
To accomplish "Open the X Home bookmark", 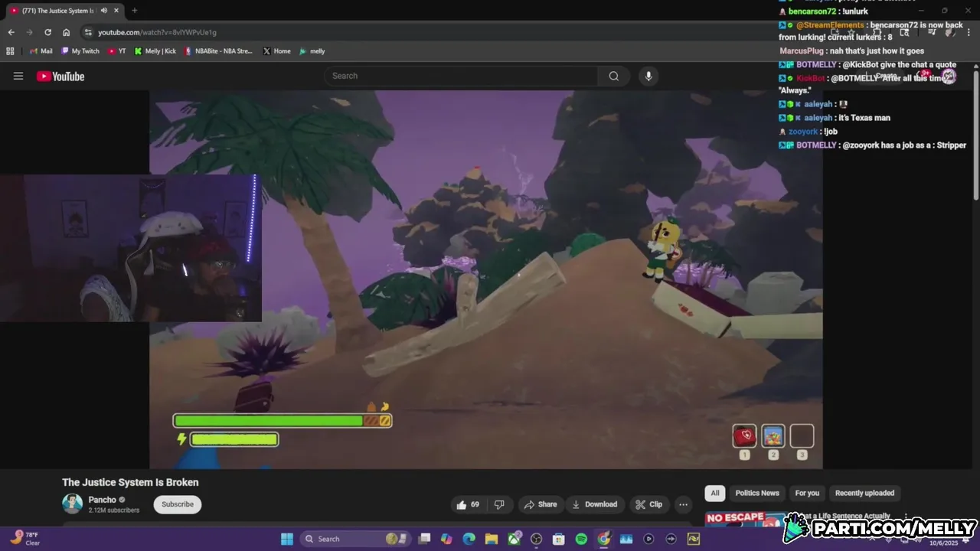I will 276,51.
